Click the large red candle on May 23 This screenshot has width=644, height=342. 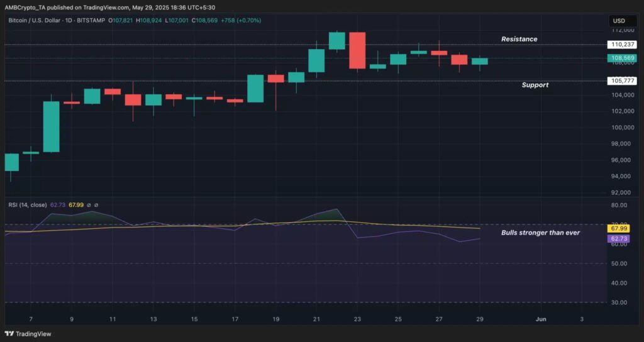tap(357, 50)
